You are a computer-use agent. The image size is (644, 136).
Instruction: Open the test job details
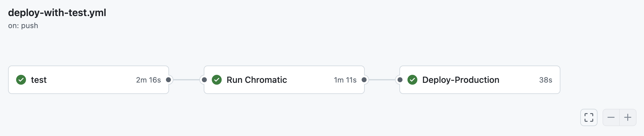(39, 80)
